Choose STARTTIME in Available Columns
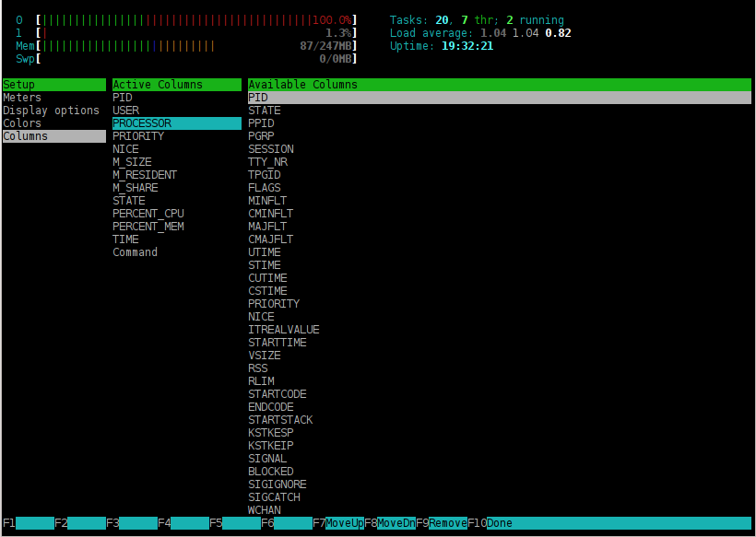The width and height of the screenshot is (756, 537). [x=278, y=343]
